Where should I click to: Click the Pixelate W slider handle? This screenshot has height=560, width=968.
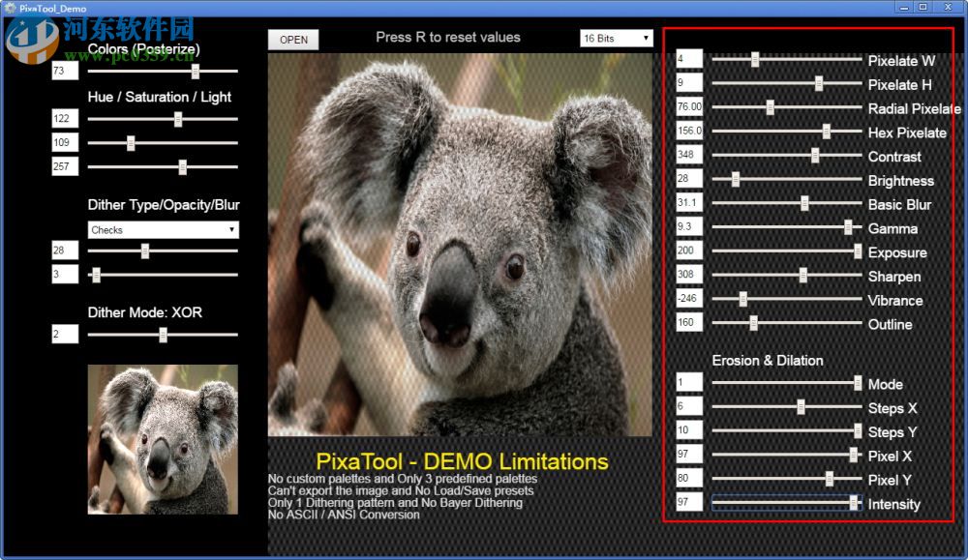[x=757, y=61]
